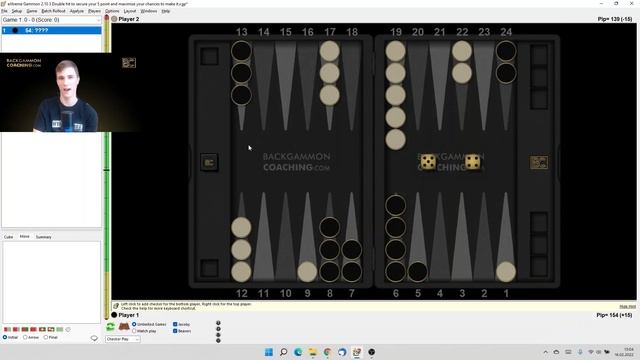Viewport: 640px width, 360px height.
Task: Click the BC logo square on the left bar
Action: (x=209, y=162)
